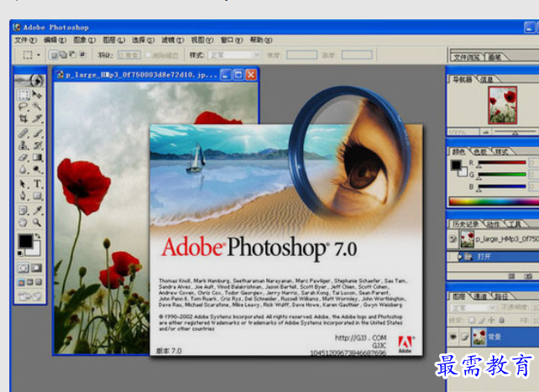Select New Selection mode button in options bar
This screenshot has height=392, width=539.
tap(53, 55)
